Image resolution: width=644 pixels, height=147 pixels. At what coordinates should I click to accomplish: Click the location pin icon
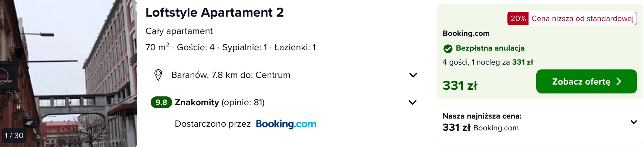click(x=158, y=75)
